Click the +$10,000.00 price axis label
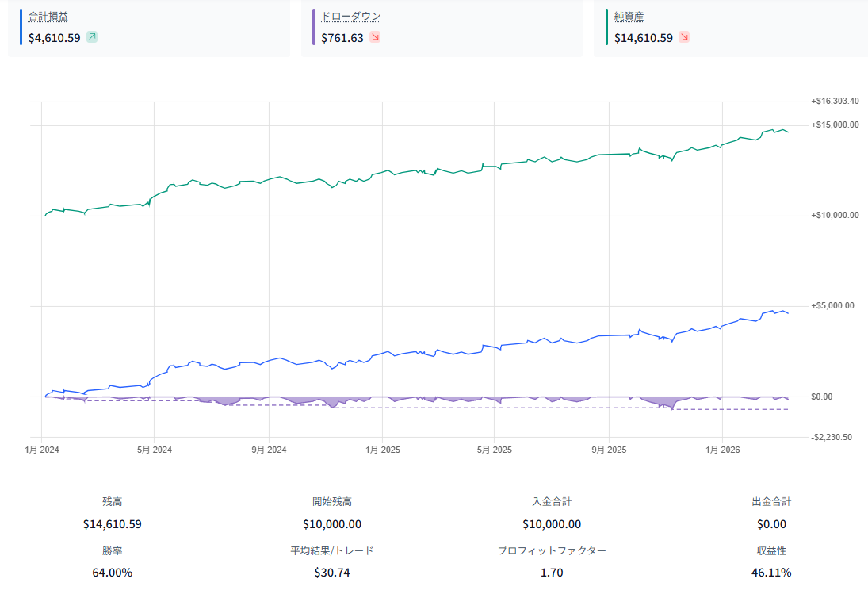 point(835,216)
